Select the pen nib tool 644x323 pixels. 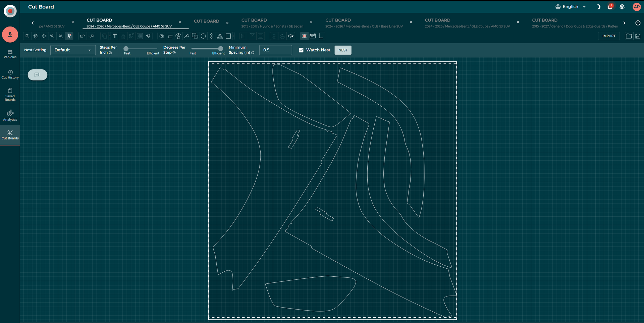click(x=178, y=36)
